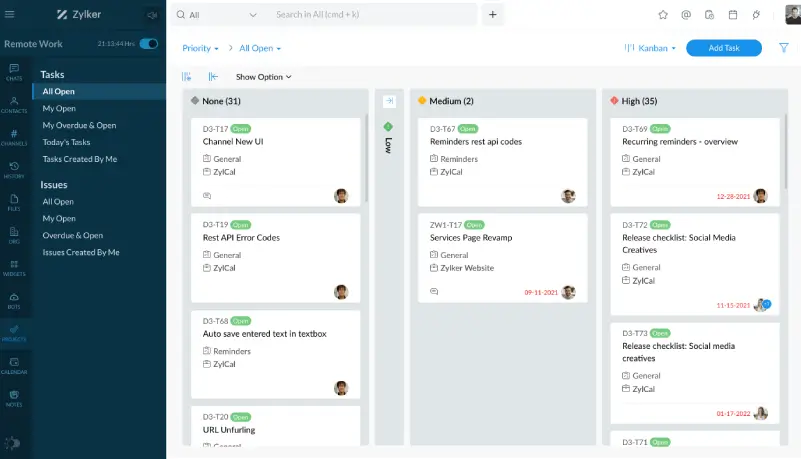Toggle the theme switch at sidebar bottom

[x=14, y=443]
